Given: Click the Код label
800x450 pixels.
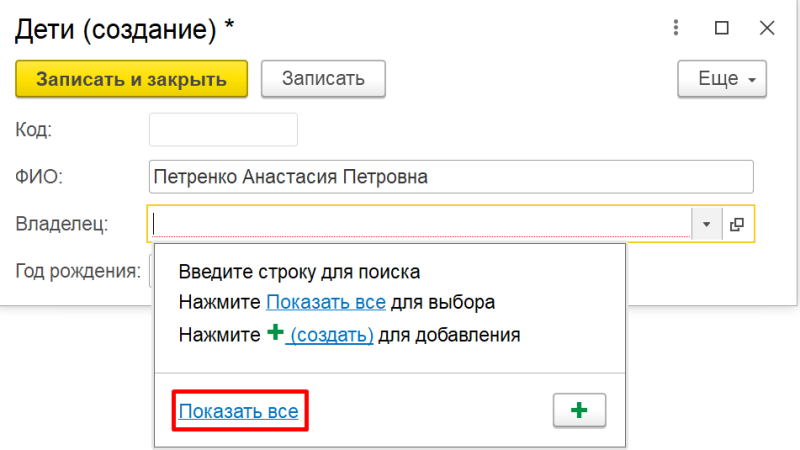Looking at the screenshot, I should coord(34,130).
